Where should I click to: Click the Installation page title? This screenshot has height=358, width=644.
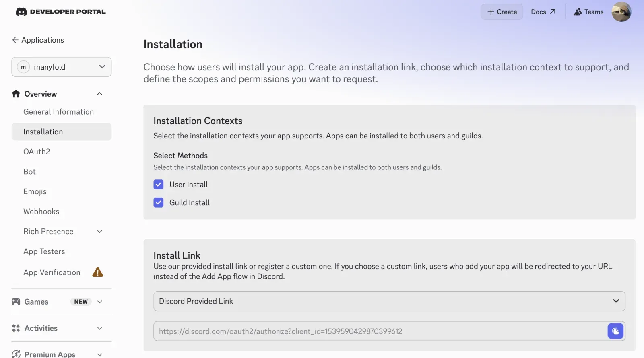click(173, 44)
